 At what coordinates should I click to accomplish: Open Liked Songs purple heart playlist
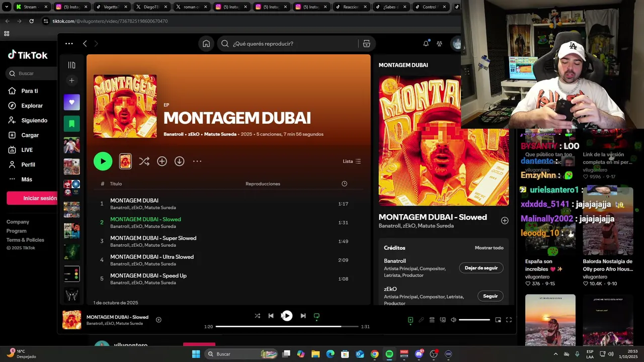71,102
